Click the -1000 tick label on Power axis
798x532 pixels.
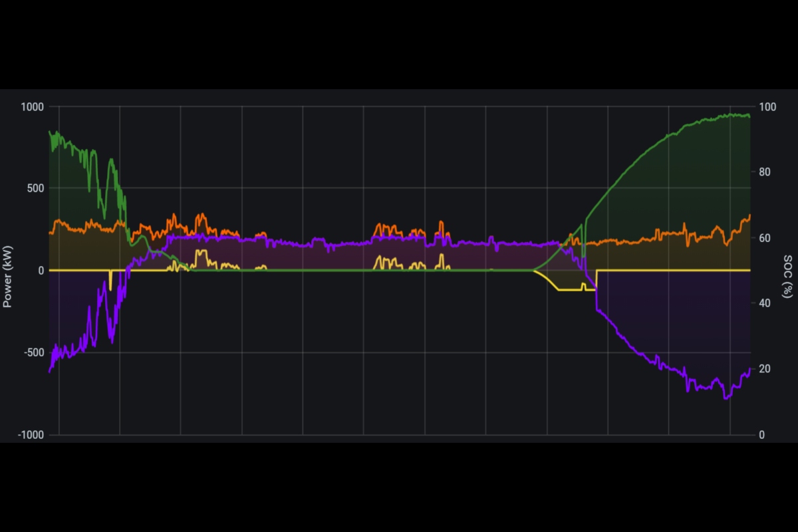tap(29, 435)
